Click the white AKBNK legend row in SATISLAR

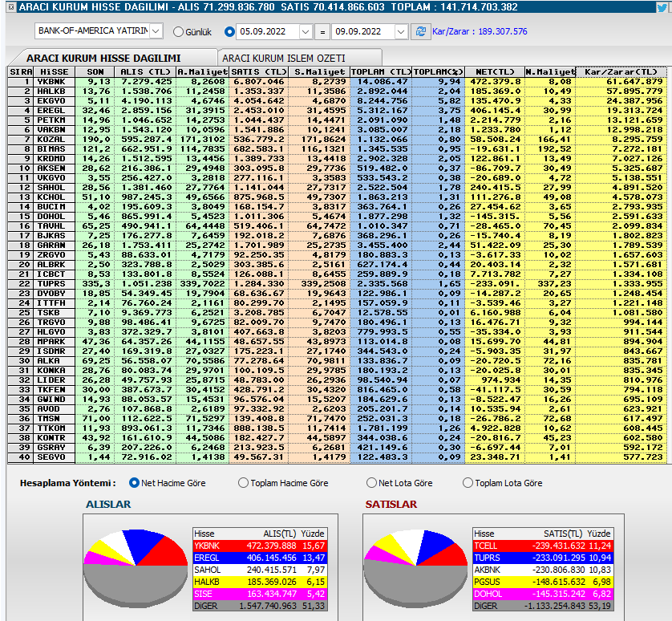coord(543,570)
